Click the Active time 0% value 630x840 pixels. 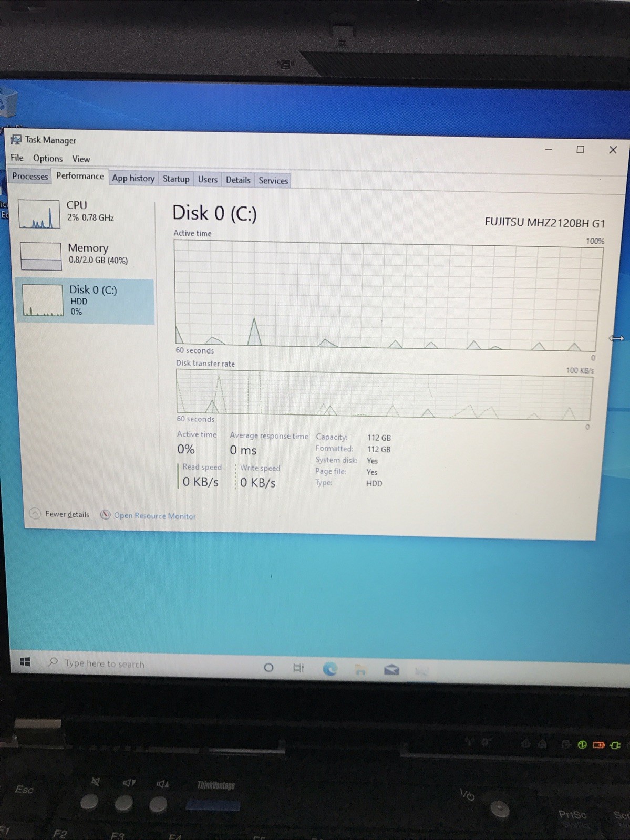(186, 449)
